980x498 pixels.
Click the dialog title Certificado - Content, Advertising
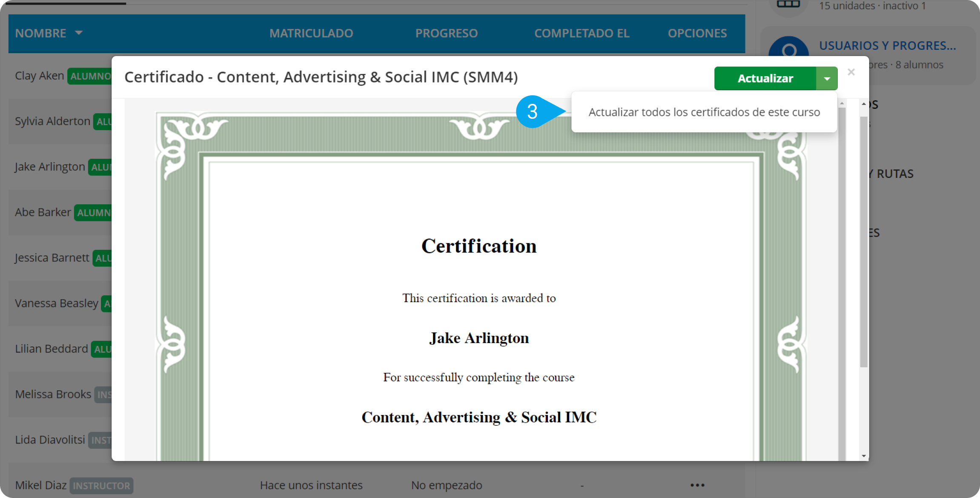(x=321, y=77)
